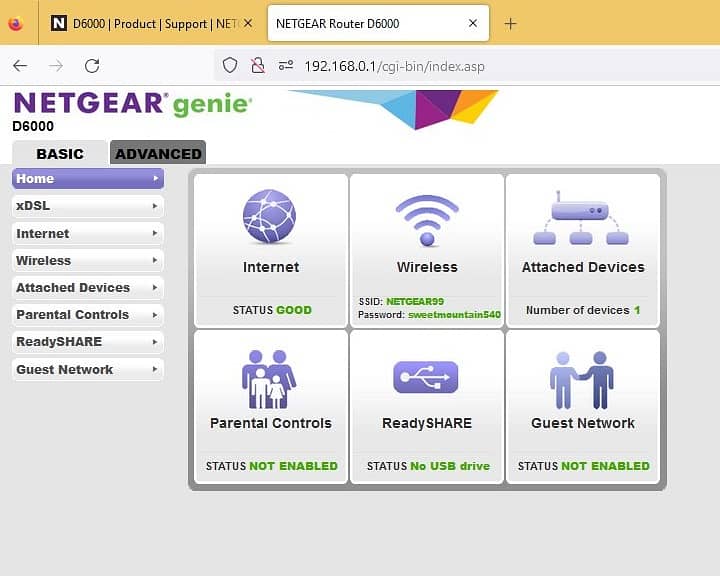The width and height of the screenshot is (720, 576).
Task: Click the SSID NETGEAR99 text
Action: [401, 301]
